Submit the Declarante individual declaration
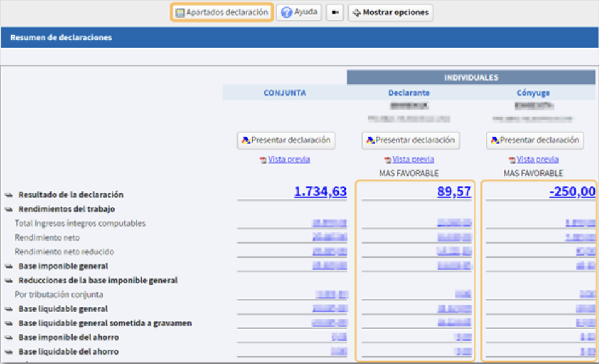 coord(410,140)
